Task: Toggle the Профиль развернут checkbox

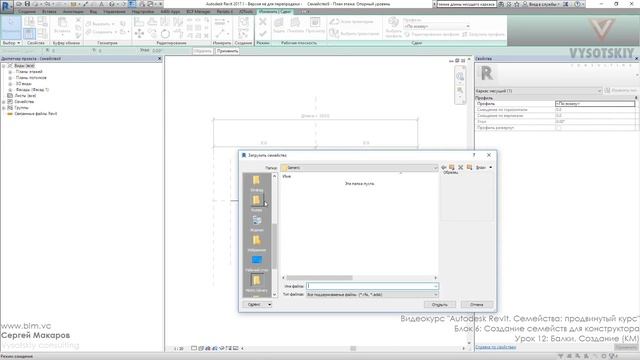Action: pos(558,128)
